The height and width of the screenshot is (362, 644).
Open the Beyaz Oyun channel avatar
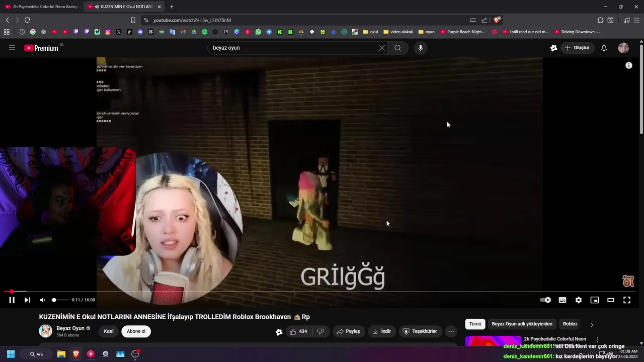(x=46, y=331)
